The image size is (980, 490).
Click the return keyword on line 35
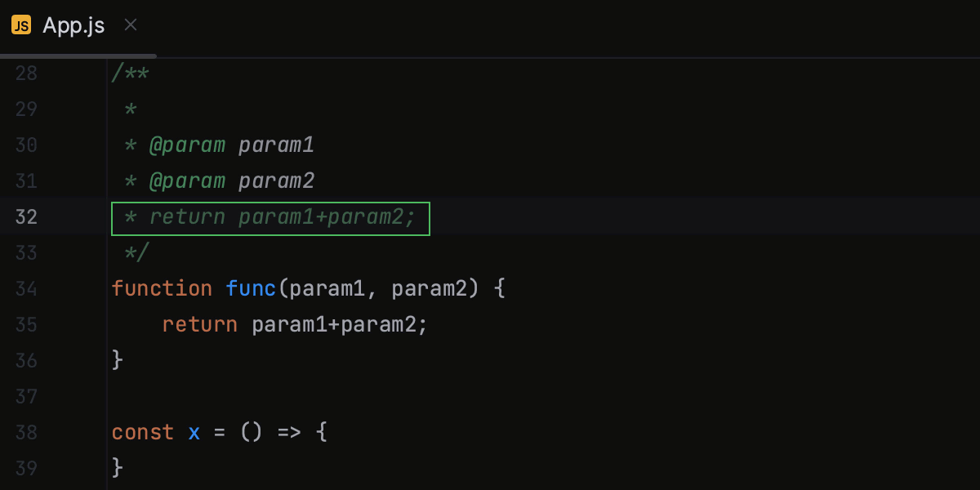pos(200,325)
